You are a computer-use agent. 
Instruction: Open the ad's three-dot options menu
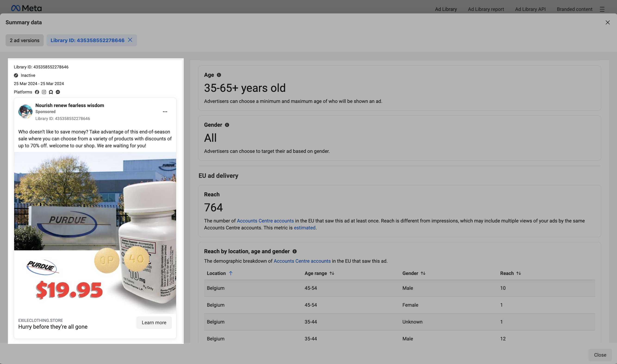pos(165,112)
